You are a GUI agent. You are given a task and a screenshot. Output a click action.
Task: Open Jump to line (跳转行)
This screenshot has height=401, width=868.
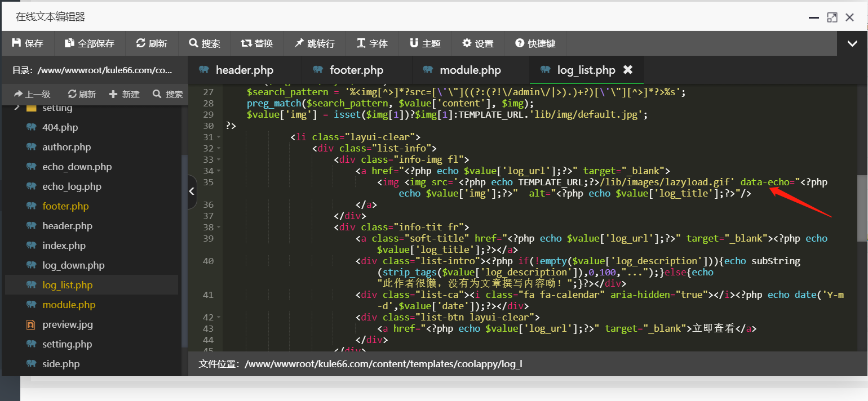pyautogui.click(x=315, y=43)
